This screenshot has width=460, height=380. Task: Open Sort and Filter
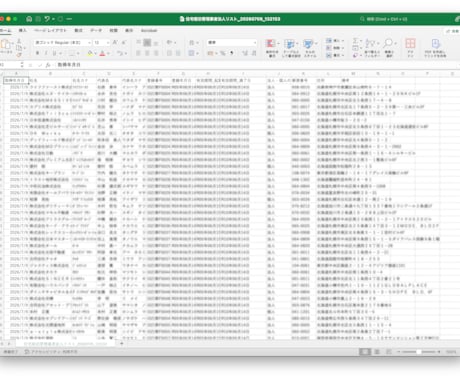coord(372,48)
